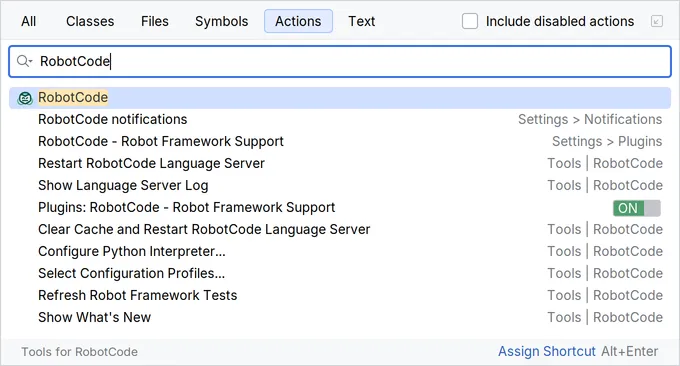680x366 pixels.
Task: Click the Assign Shortcut link
Action: 546,351
